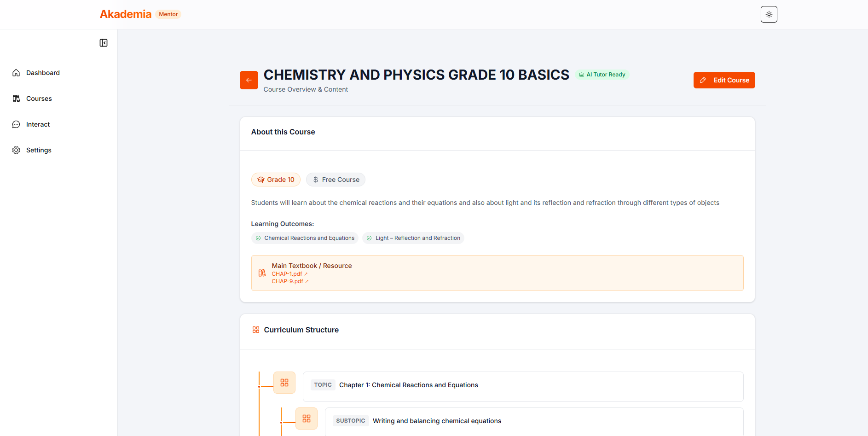868x436 pixels.
Task: Click the subtopic node icon in curriculum tree
Action: coord(307,419)
